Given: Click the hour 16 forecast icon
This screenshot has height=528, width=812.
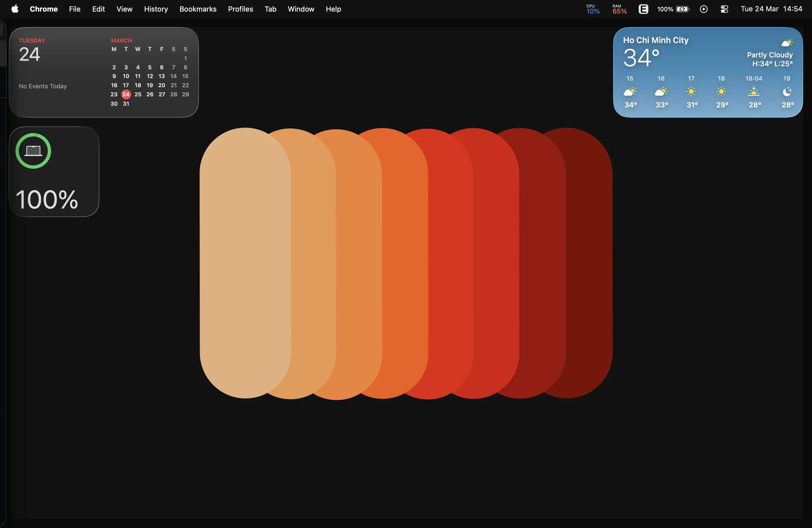Looking at the screenshot, I should [661, 92].
